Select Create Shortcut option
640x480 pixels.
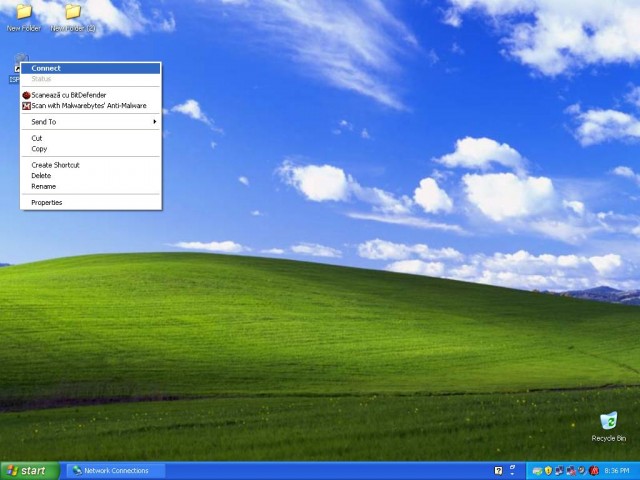click(x=91, y=165)
